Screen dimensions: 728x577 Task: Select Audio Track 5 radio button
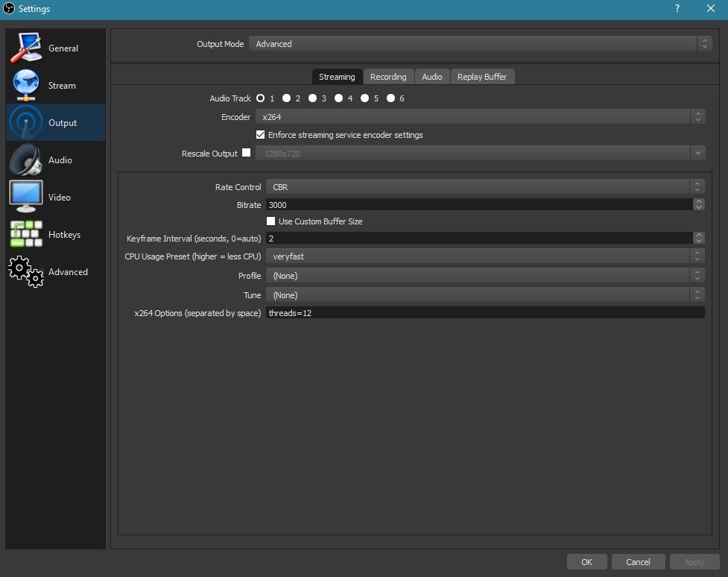pyautogui.click(x=364, y=98)
